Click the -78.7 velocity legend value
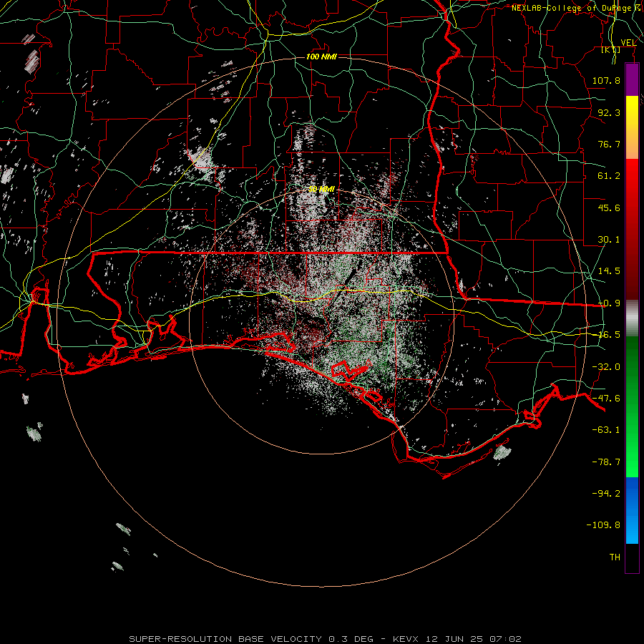Image resolution: width=644 pixels, height=644 pixels. click(x=606, y=462)
